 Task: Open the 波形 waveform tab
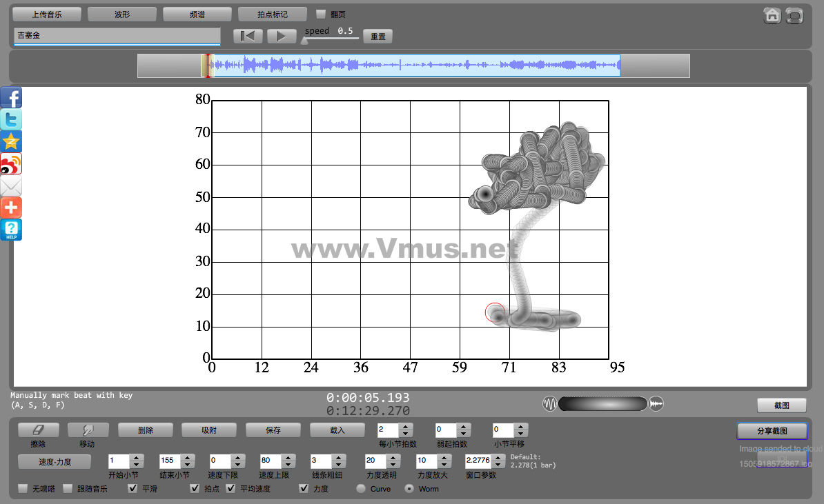(x=122, y=14)
